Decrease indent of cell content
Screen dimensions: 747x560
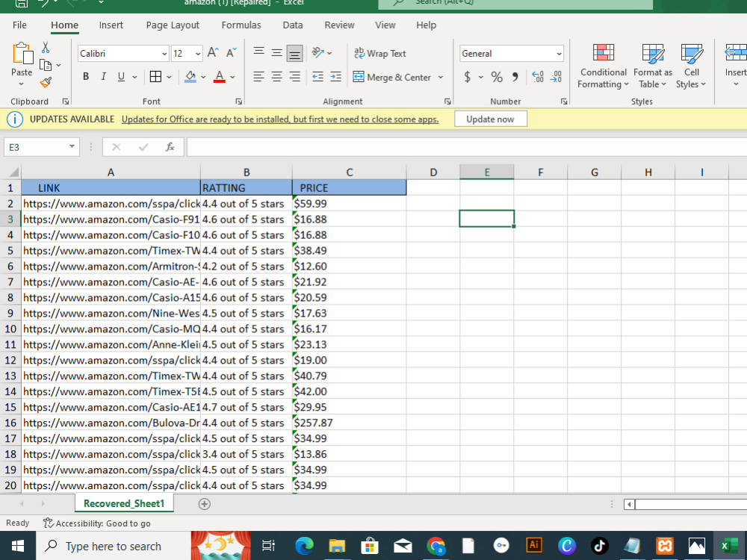[x=317, y=77]
